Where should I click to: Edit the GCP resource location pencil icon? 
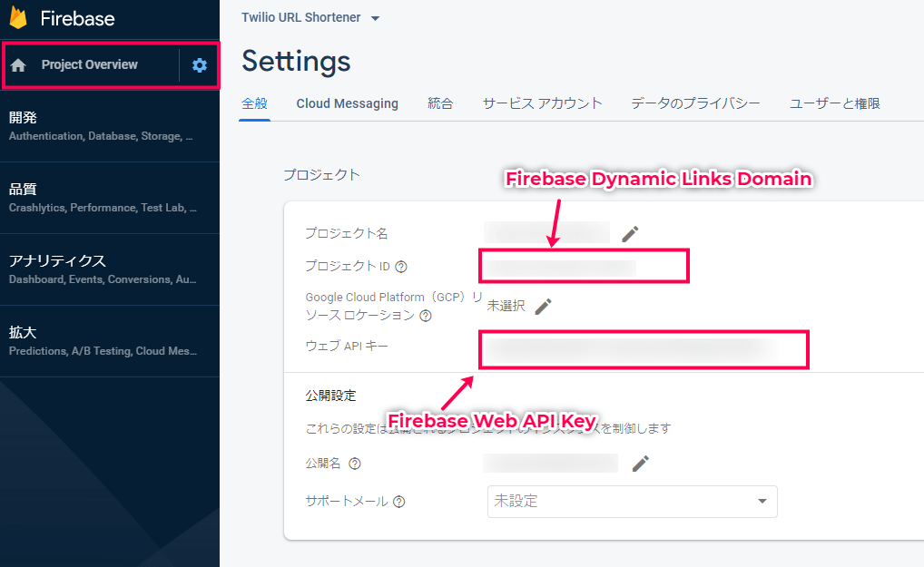[x=543, y=306]
